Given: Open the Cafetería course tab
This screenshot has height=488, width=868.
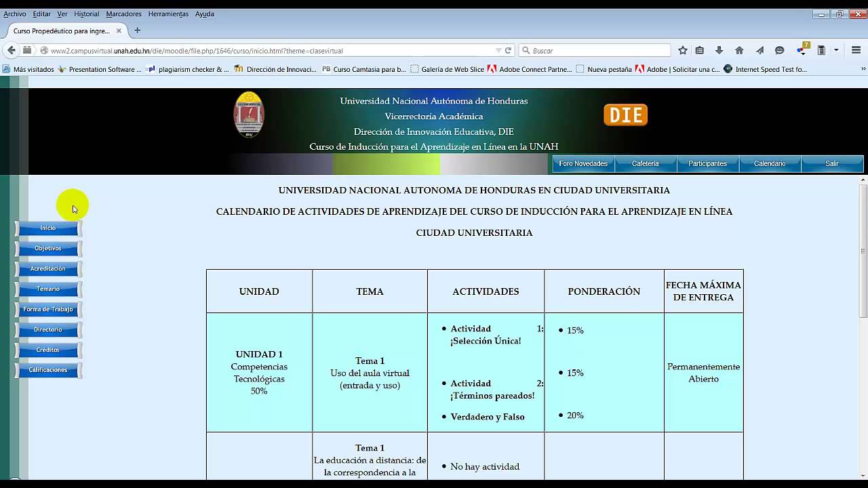Looking at the screenshot, I should (x=646, y=163).
